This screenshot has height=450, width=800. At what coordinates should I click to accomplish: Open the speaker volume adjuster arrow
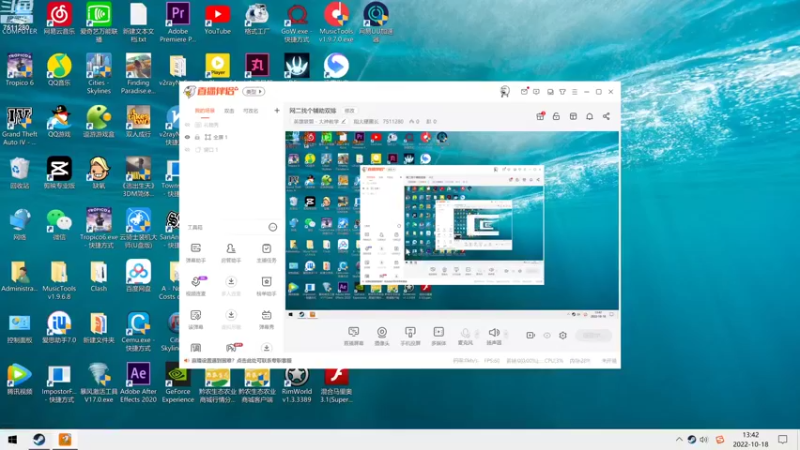click(506, 334)
